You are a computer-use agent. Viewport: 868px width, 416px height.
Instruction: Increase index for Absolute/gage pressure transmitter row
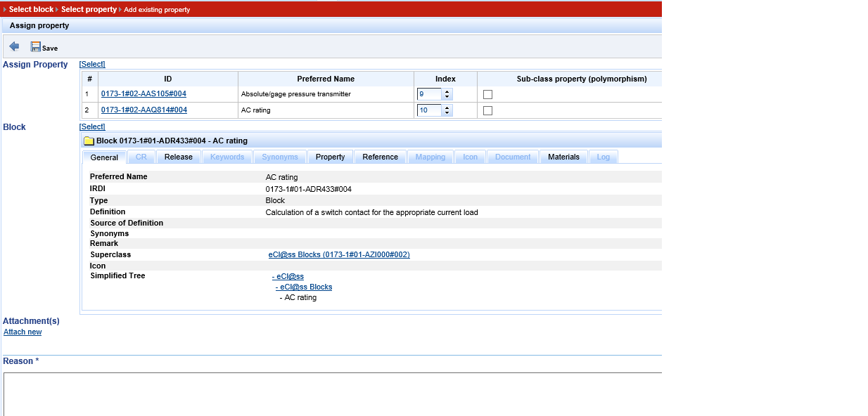click(447, 91)
